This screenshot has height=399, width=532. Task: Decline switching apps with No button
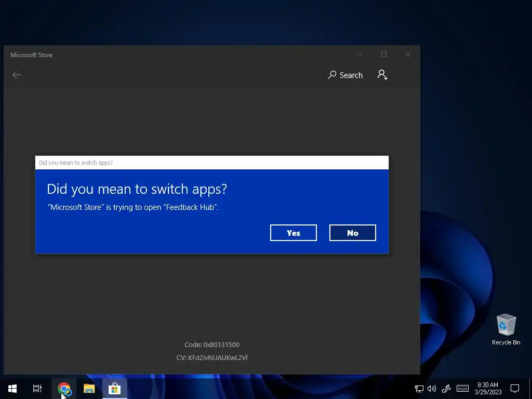click(353, 233)
